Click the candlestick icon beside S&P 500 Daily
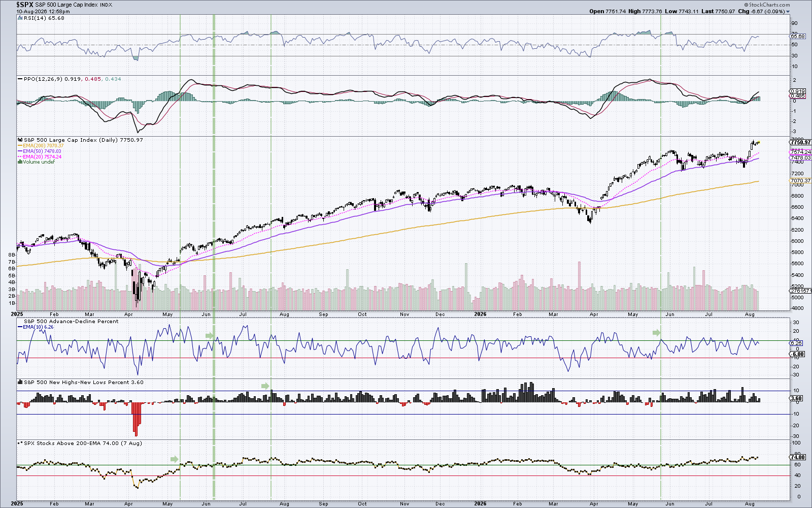 coord(20,140)
